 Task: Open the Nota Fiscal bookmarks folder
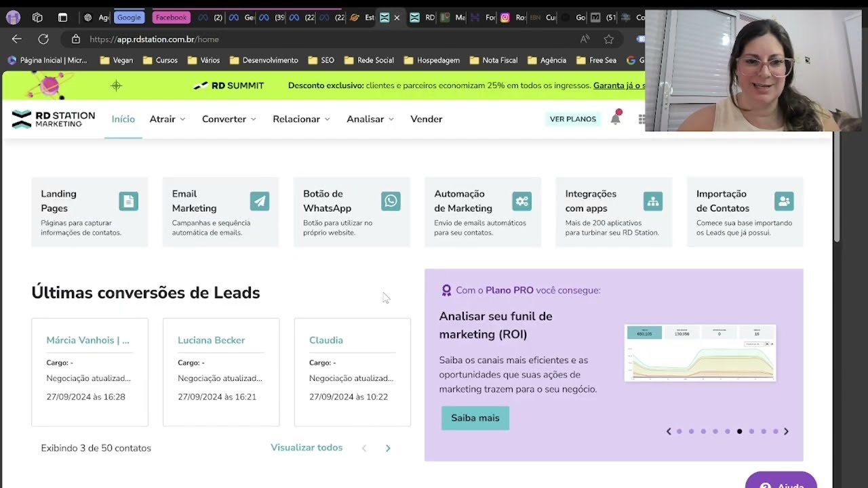pyautogui.click(x=493, y=60)
